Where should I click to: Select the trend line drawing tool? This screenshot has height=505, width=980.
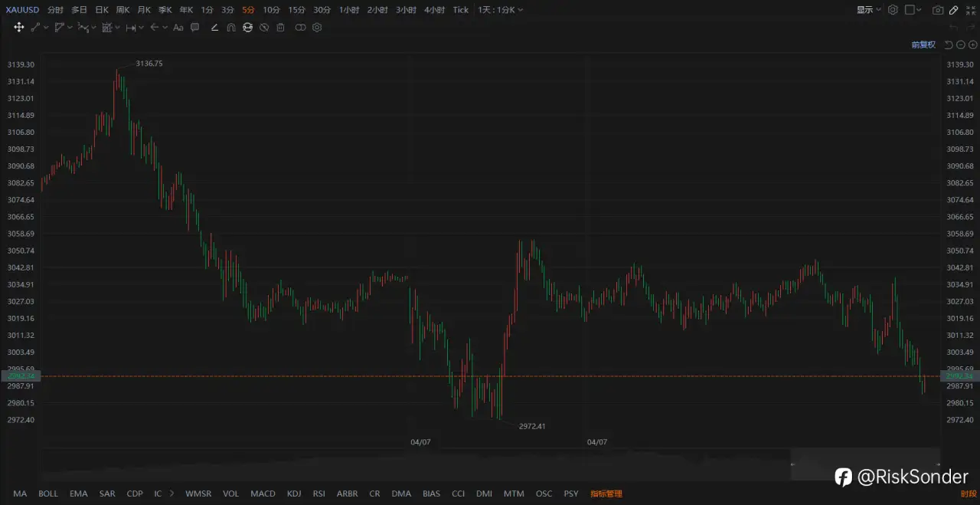click(x=35, y=28)
